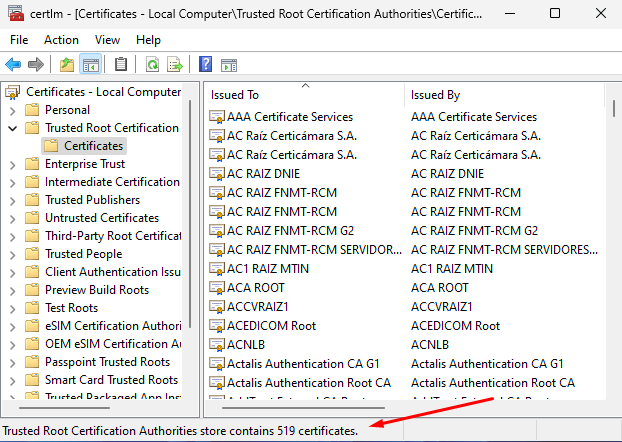This screenshot has width=622, height=442.
Task: Expand the Third-Party Root Certification node
Action: tap(13, 237)
